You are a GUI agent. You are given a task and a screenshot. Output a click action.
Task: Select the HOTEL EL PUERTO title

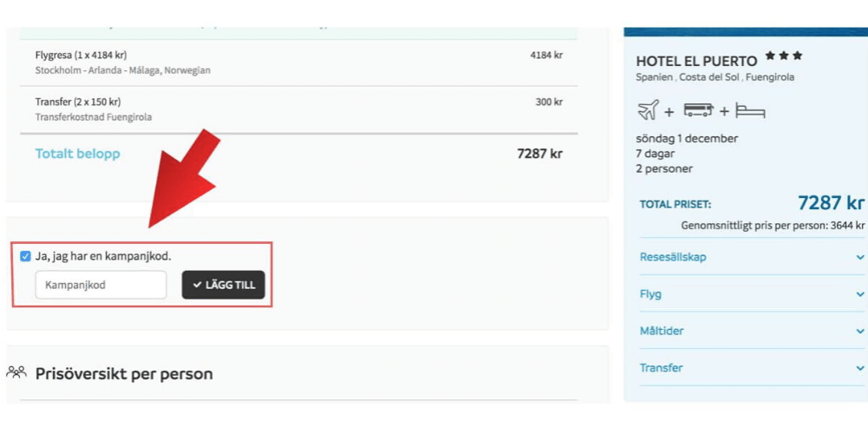coord(696,61)
